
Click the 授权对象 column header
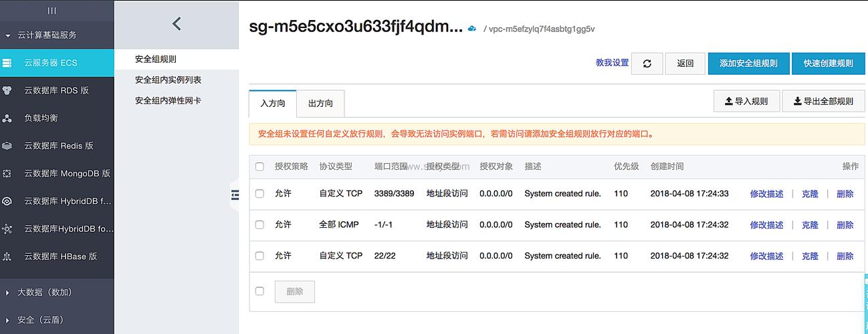point(496,166)
